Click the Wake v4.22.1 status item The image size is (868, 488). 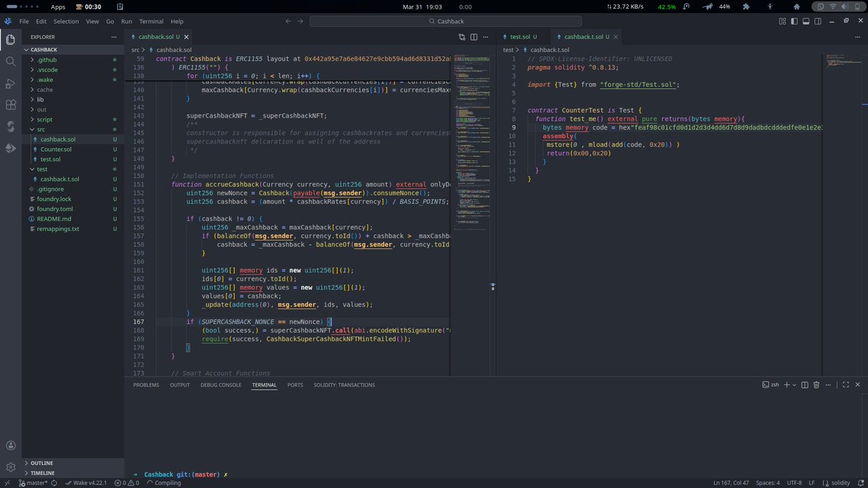click(x=86, y=482)
